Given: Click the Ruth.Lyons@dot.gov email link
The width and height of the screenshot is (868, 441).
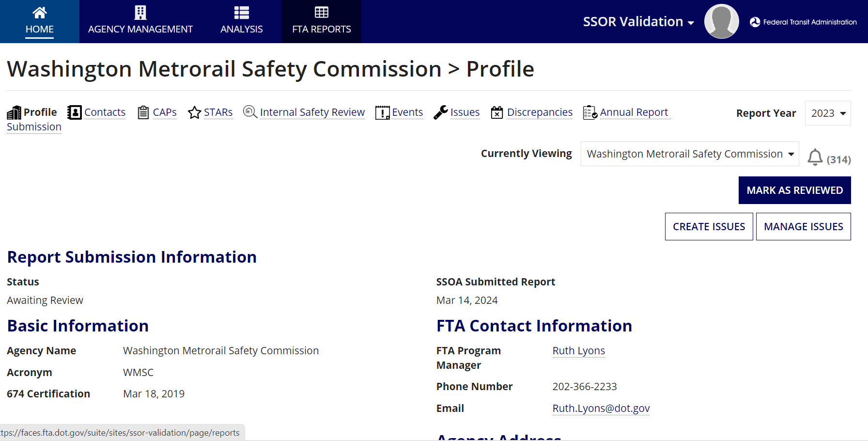Looking at the screenshot, I should click(x=601, y=409).
